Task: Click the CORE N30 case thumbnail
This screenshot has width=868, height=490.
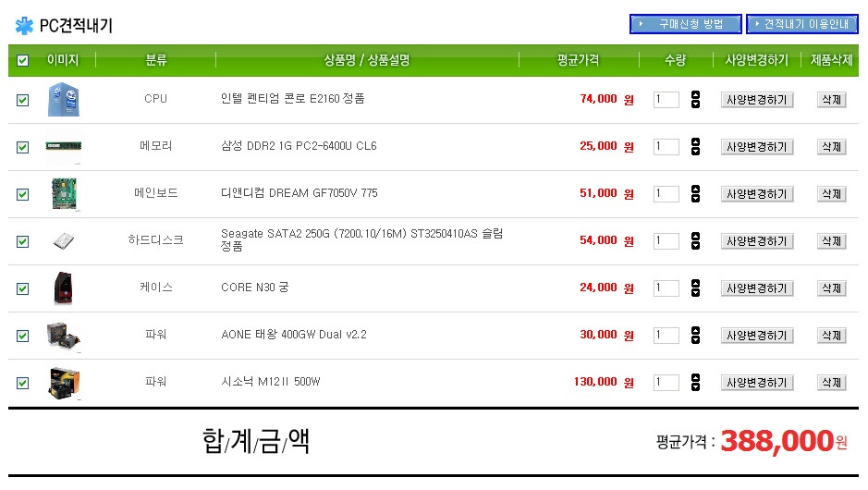Action: tap(63, 288)
